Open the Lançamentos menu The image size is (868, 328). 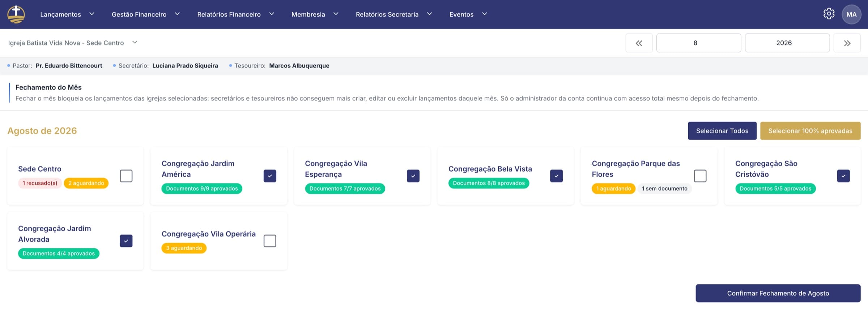[60, 14]
